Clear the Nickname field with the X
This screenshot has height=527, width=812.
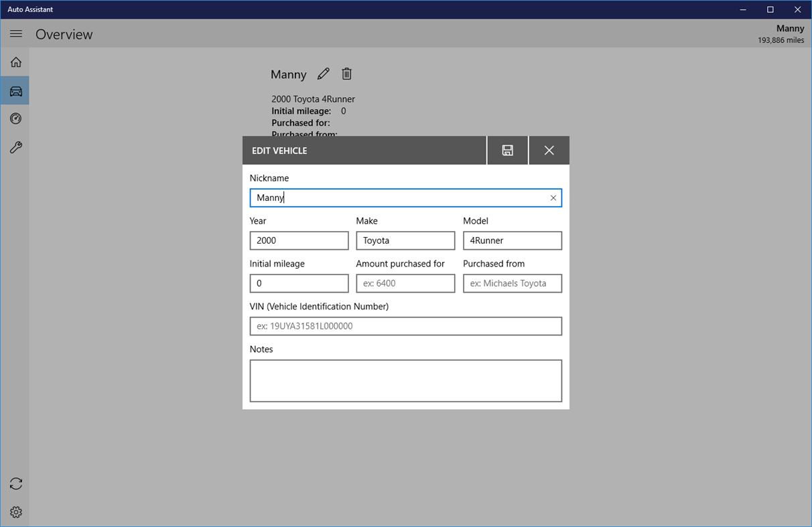click(x=553, y=198)
